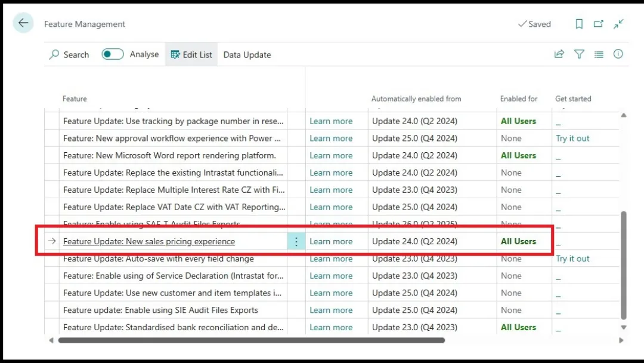Viewport: 644px width, 363px height.
Task: Click the bookmark icon
Action: [579, 24]
